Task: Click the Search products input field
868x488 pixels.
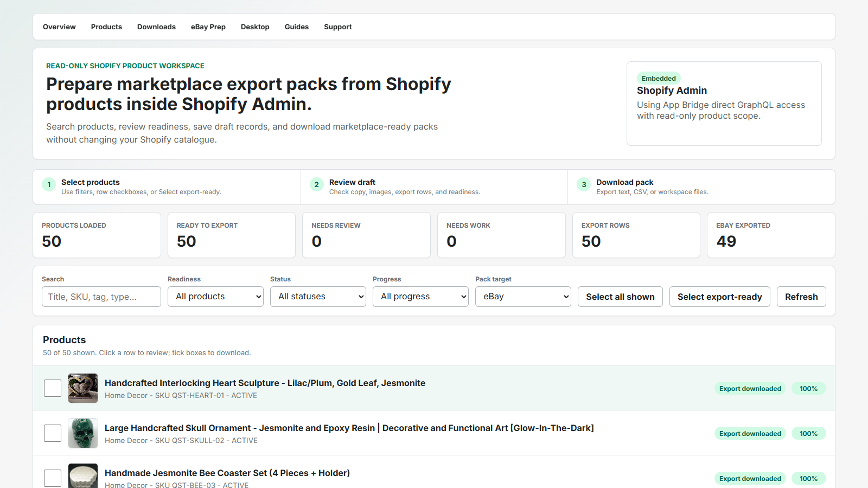Action: pyautogui.click(x=101, y=297)
